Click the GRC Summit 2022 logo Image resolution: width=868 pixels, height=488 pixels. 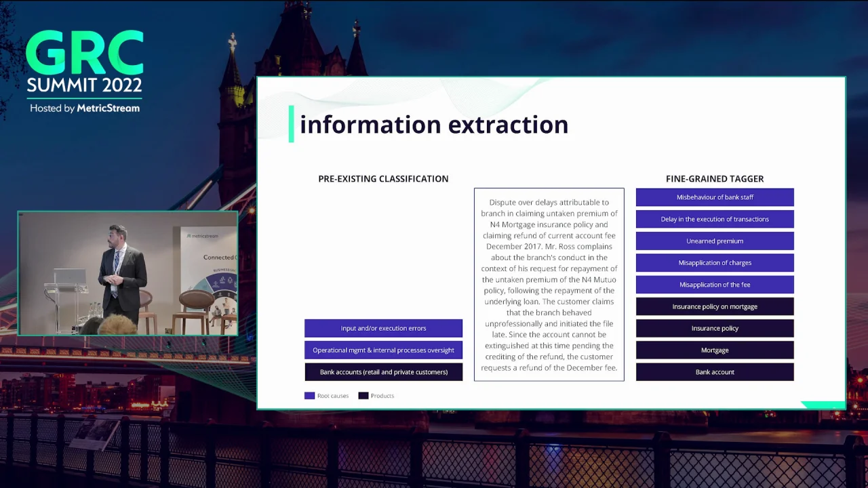pyautogui.click(x=85, y=62)
